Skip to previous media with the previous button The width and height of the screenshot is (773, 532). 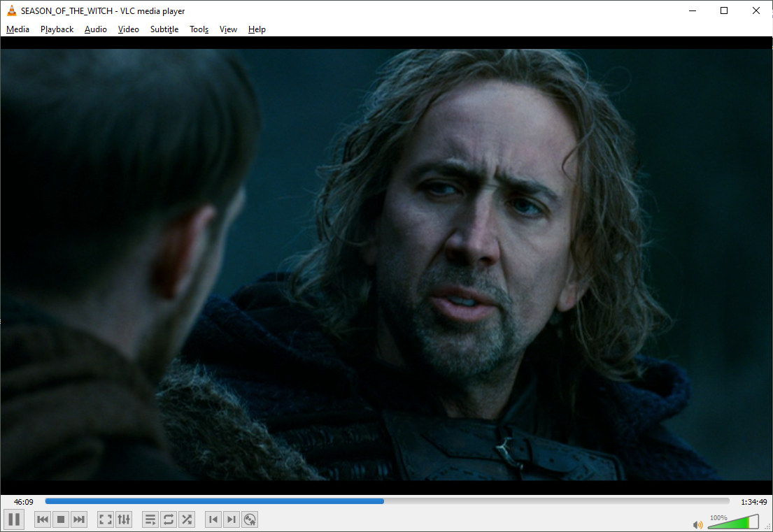(x=43, y=519)
